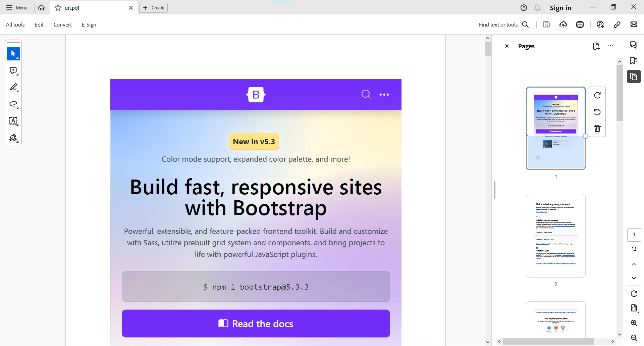Close the url.pdf tab
The width and height of the screenshot is (644, 346).
[x=131, y=8]
